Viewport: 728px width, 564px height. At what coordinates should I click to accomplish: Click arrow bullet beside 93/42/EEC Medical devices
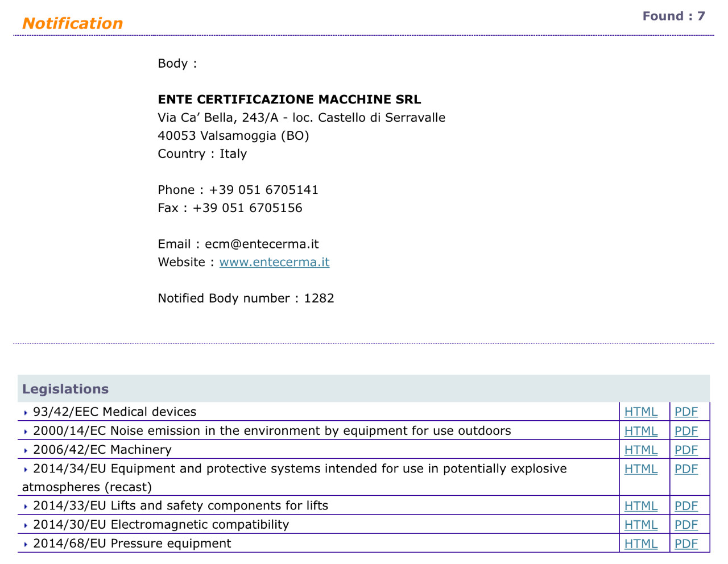coord(26,413)
